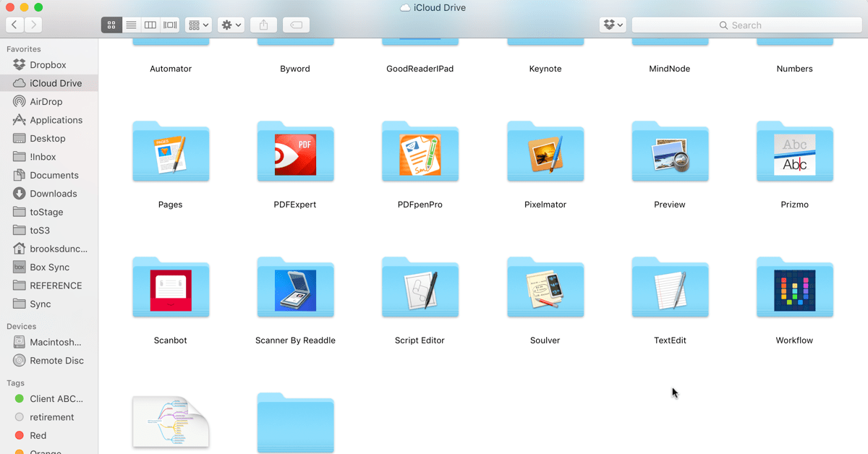Open the Dropbox toolbar dropdown
Screen dimensions: 868x454
click(613, 25)
